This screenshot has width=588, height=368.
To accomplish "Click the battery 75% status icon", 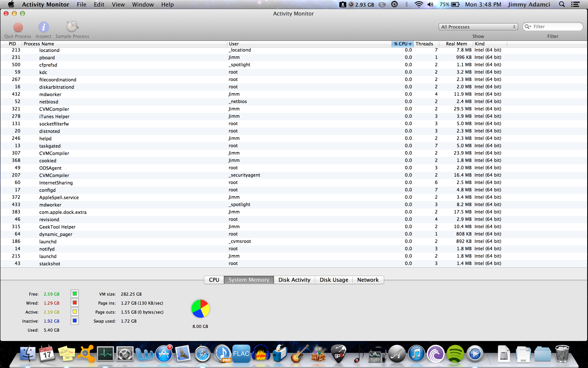I will click(450, 4).
